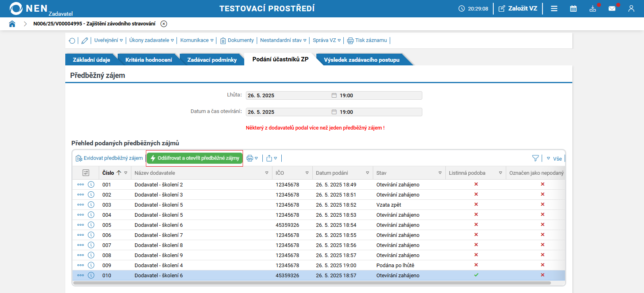This screenshot has width=644, height=293.
Task: Open the Listinná podoba column filter arrow
Action: click(501, 173)
